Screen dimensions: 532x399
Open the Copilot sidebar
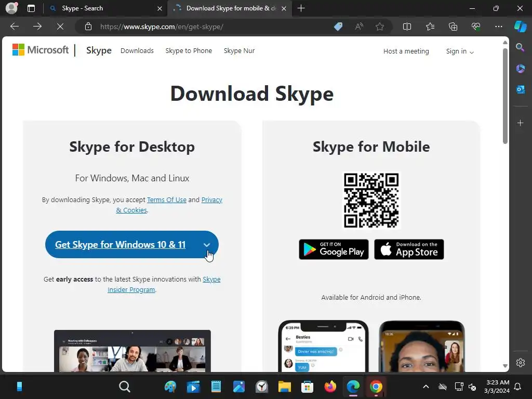pos(521,26)
